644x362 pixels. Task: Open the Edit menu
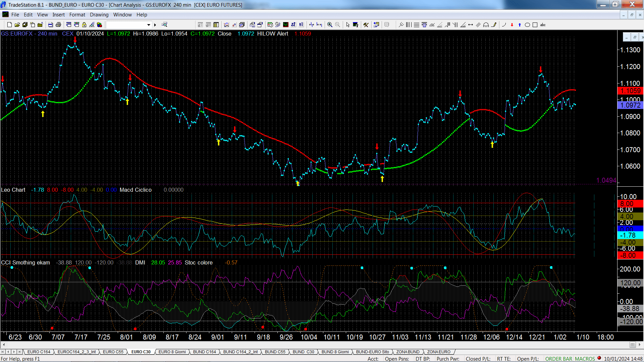click(28, 15)
